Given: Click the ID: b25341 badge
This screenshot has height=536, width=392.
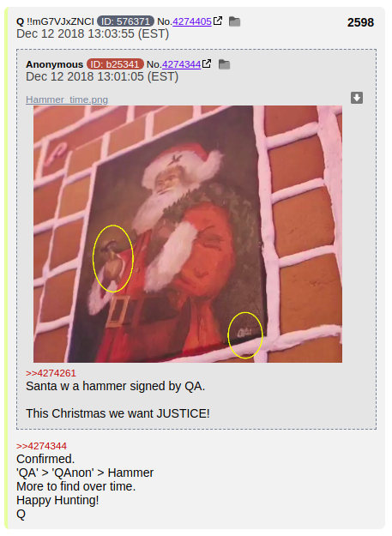Looking at the screenshot, I should [x=115, y=64].
